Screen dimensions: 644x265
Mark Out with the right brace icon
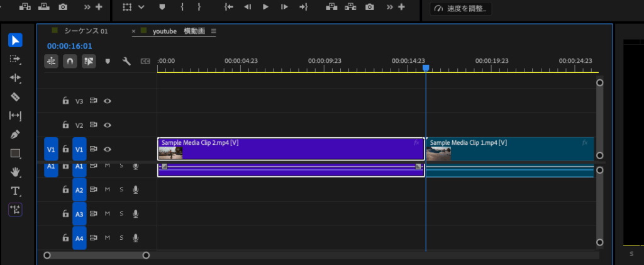[199, 7]
